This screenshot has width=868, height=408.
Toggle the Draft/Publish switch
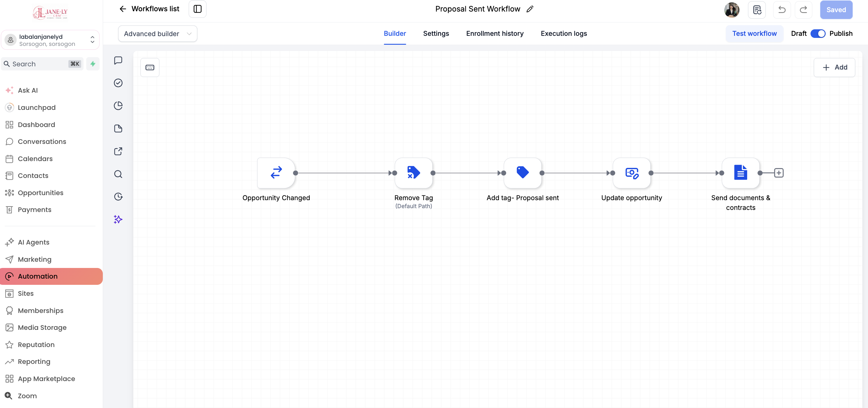point(818,33)
